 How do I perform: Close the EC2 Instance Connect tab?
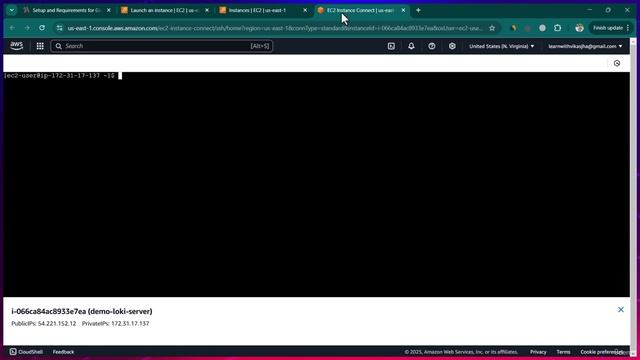pos(403,10)
